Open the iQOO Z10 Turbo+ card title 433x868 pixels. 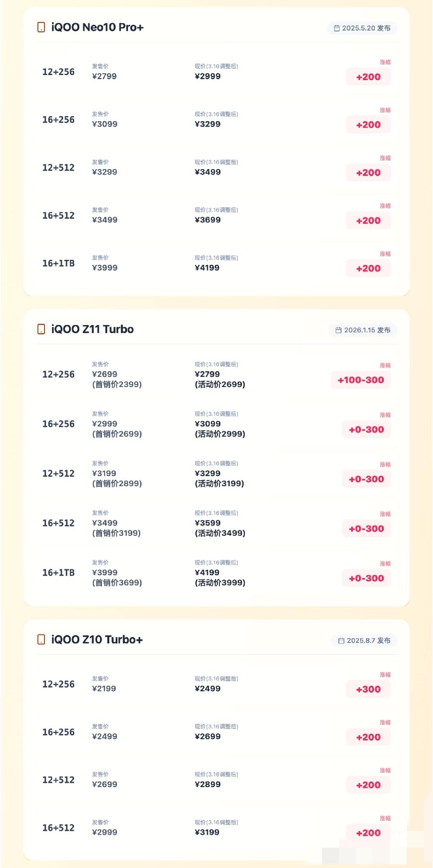point(97,640)
